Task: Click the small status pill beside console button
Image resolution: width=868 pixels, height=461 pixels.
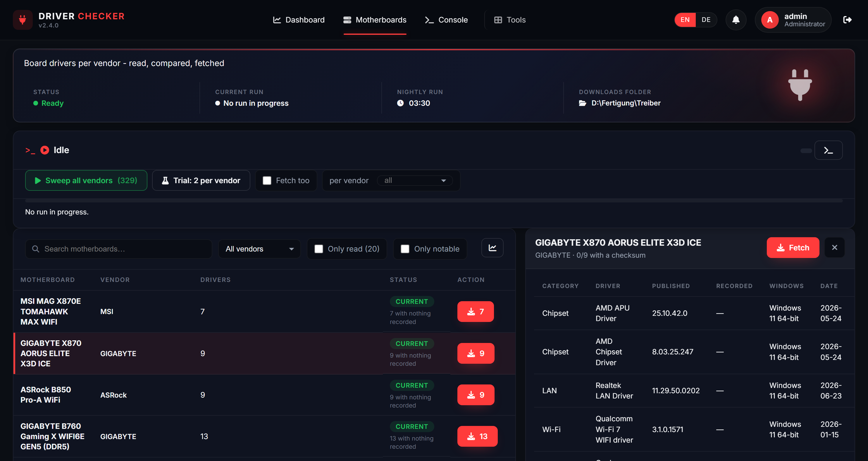Action: coord(806,151)
